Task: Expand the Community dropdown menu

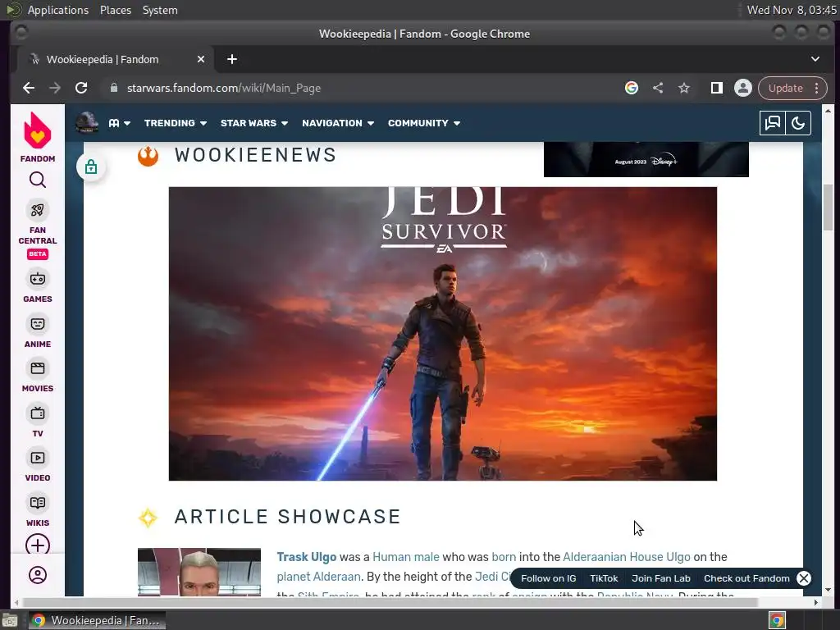Action: click(x=424, y=123)
